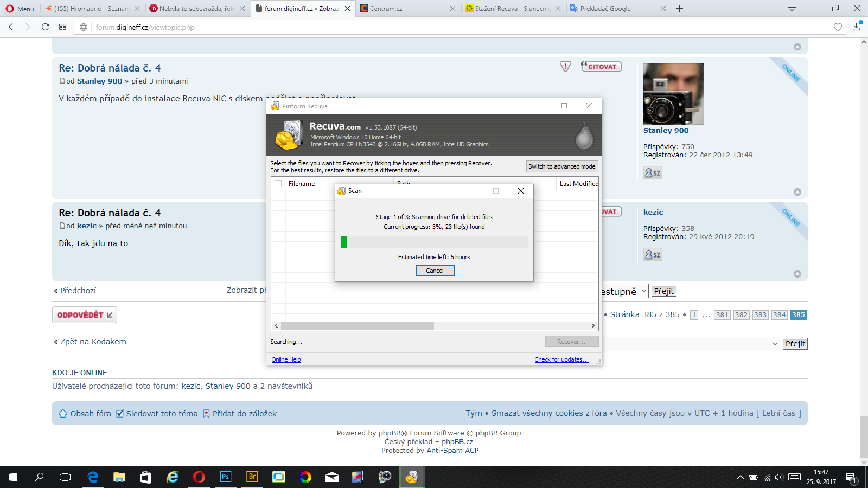868x488 pixels.
Task: Open Adobe Bridge from the taskbar
Action: pyautogui.click(x=252, y=477)
